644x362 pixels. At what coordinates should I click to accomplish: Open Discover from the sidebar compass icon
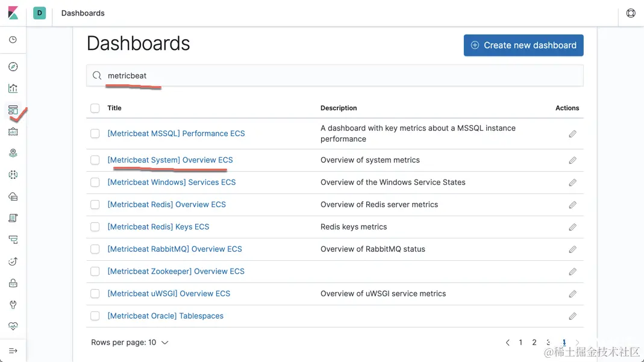[x=13, y=67]
